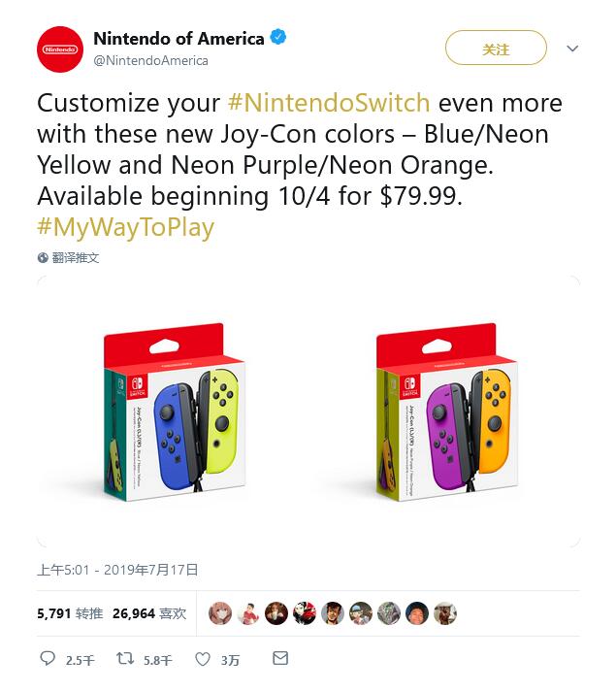Open direct message envelope icon

(280, 659)
